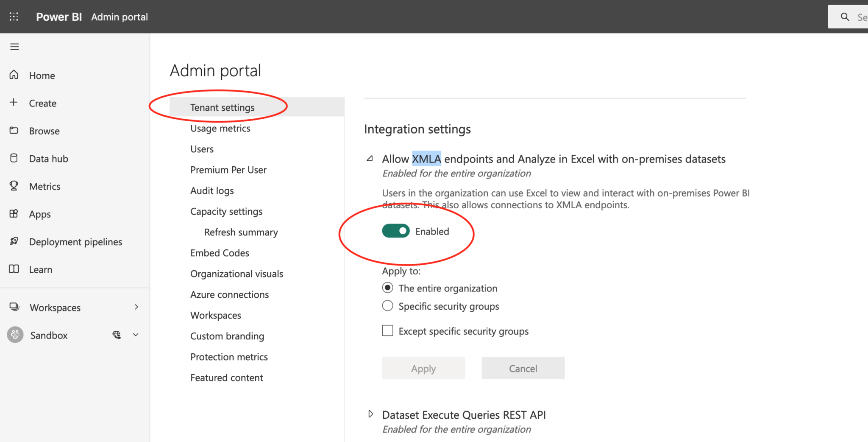The width and height of the screenshot is (868, 442).
Task: Click the Create plus icon
Action: pyautogui.click(x=13, y=103)
